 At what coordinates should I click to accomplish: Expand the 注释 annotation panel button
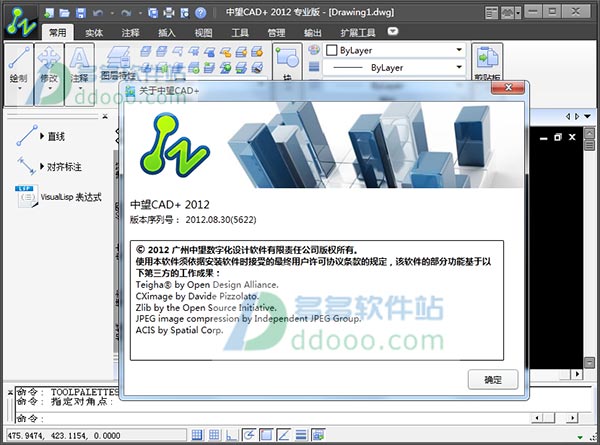(x=80, y=74)
